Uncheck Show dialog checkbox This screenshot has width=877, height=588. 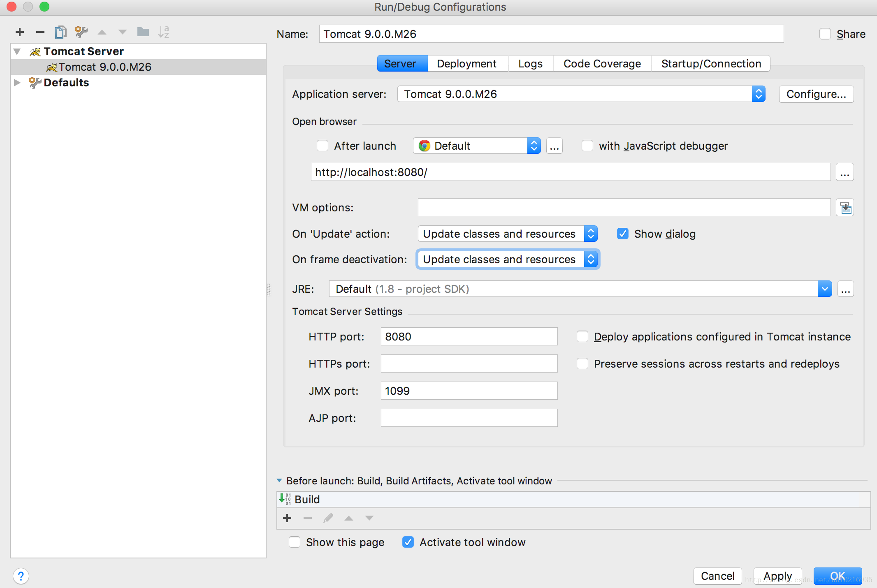click(623, 234)
